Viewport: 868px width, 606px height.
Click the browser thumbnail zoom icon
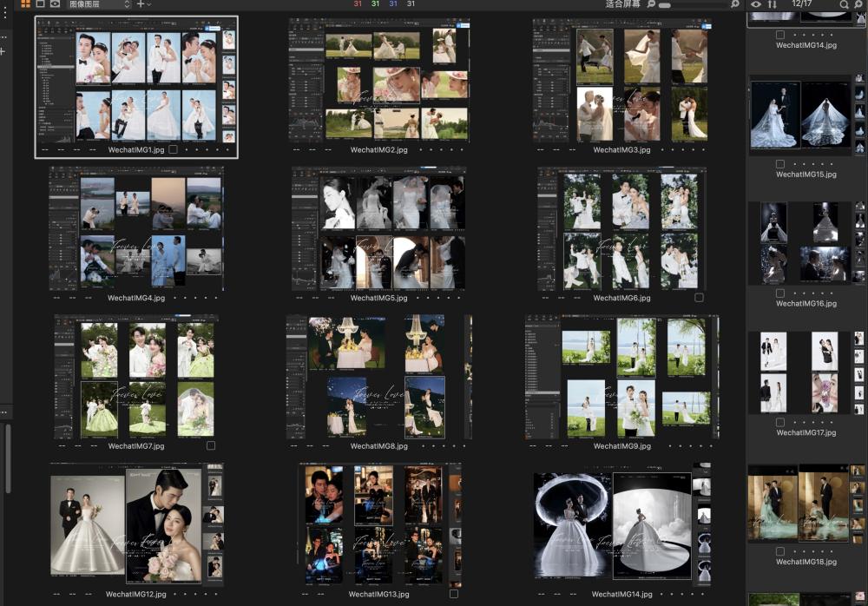pos(858,4)
